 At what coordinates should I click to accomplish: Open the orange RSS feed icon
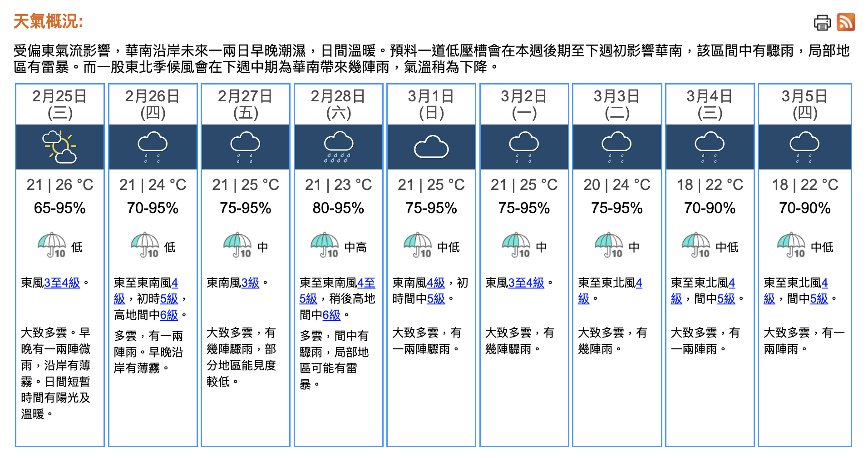point(845,22)
